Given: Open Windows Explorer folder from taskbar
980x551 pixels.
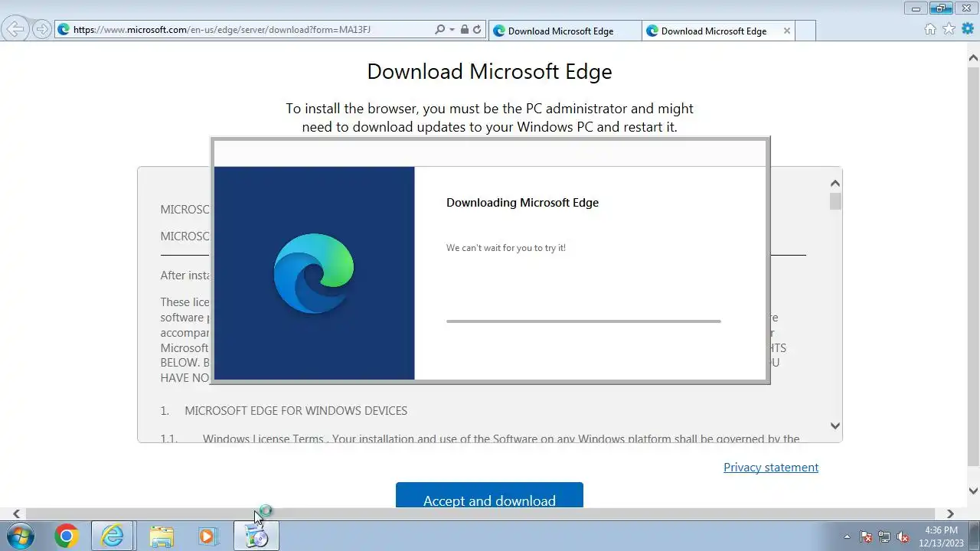Looking at the screenshot, I should [x=162, y=536].
